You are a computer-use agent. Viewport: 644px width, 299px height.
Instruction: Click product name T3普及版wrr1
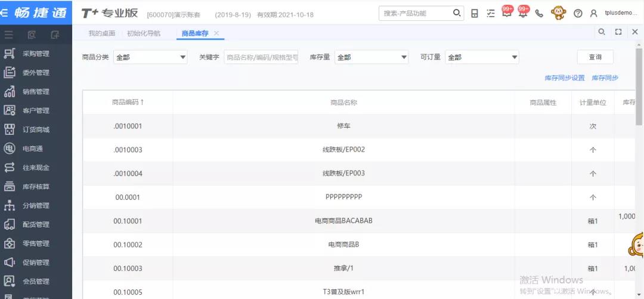point(344,292)
